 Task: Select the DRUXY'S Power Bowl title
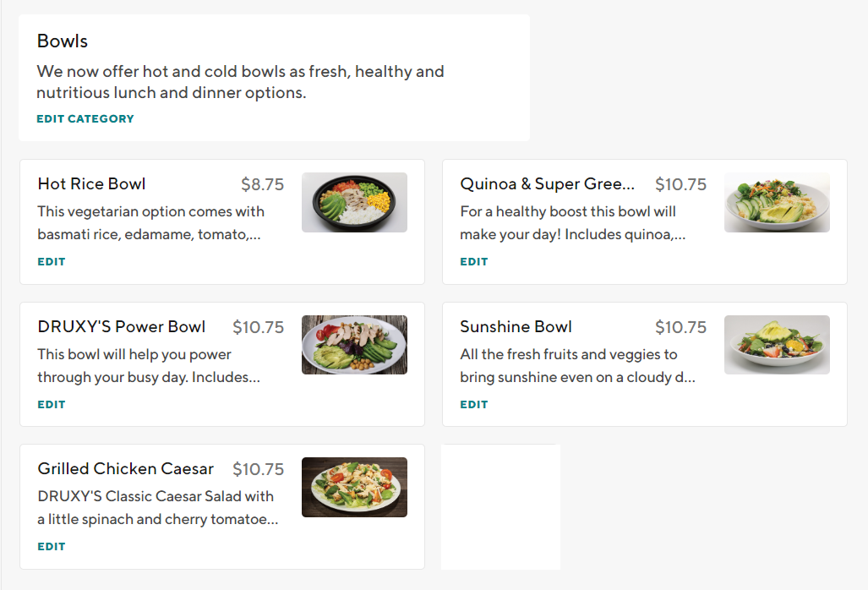point(121,327)
